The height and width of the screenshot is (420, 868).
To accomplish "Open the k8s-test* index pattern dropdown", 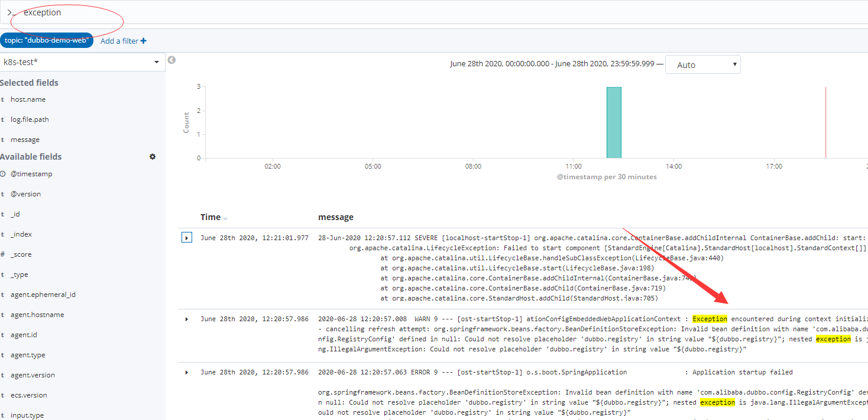I will tap(82, 62).
